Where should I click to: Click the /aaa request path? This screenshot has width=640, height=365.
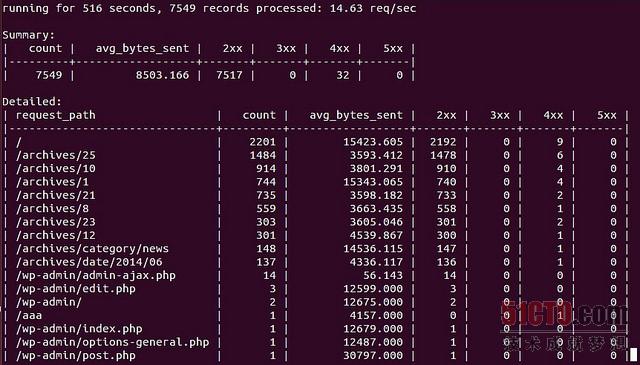coord(29,316)
